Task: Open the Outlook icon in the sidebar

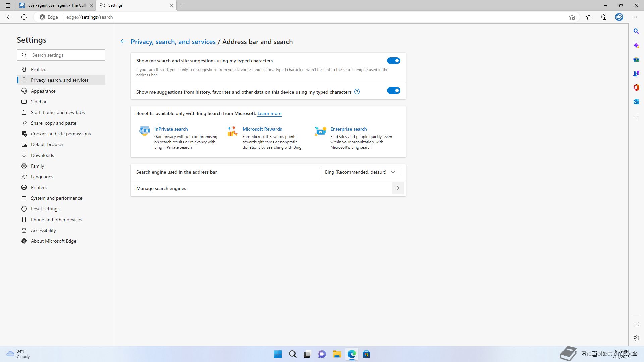Action: tap(636, 102)
